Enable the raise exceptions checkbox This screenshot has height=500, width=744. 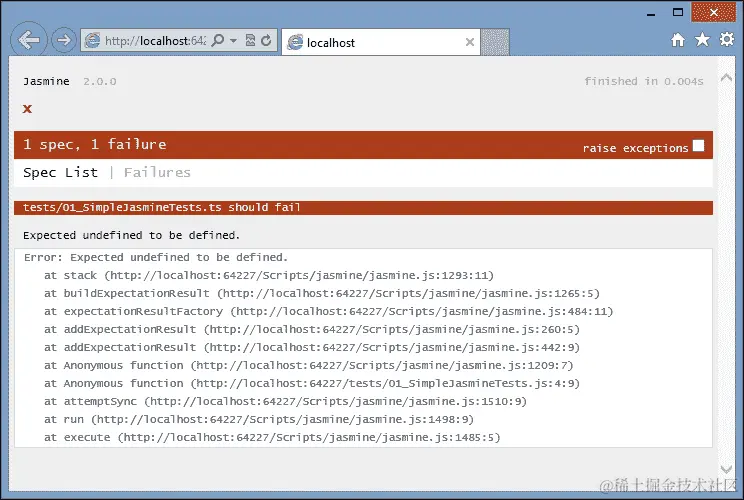click(x=698, y=146)
